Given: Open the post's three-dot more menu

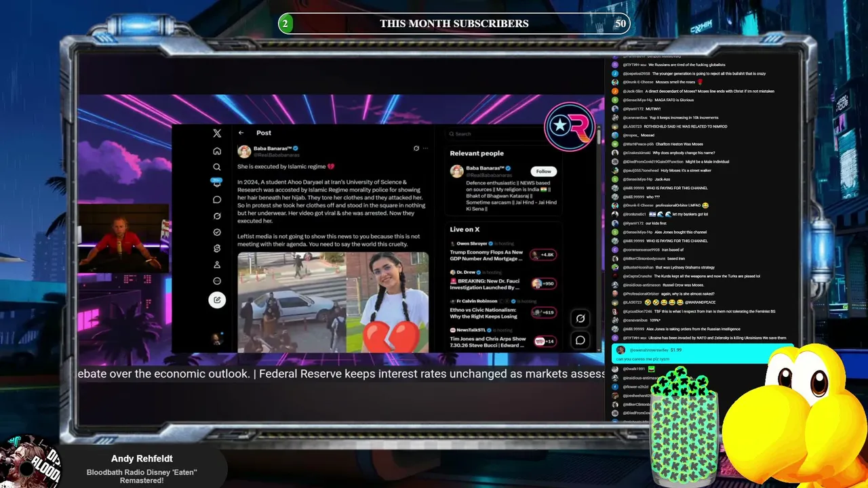Looking at the screenshot, I should pyautogui.click(x=425, y=148).
